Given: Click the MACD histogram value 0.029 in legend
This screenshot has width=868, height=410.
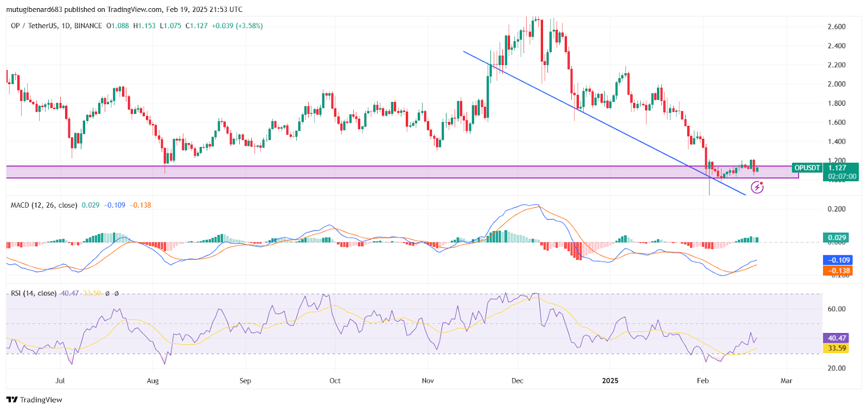Looking at the screenshot, I should click(x=91, y=205).
